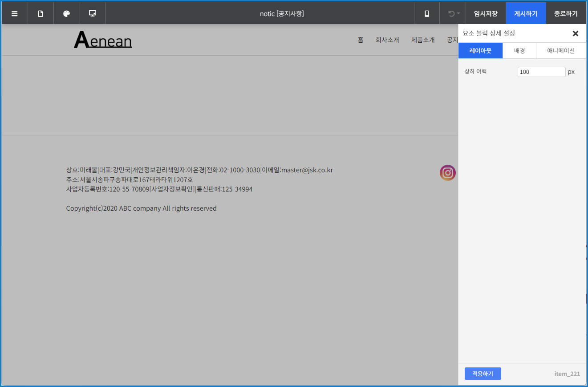Click the page document icon

tap(41, 13)
